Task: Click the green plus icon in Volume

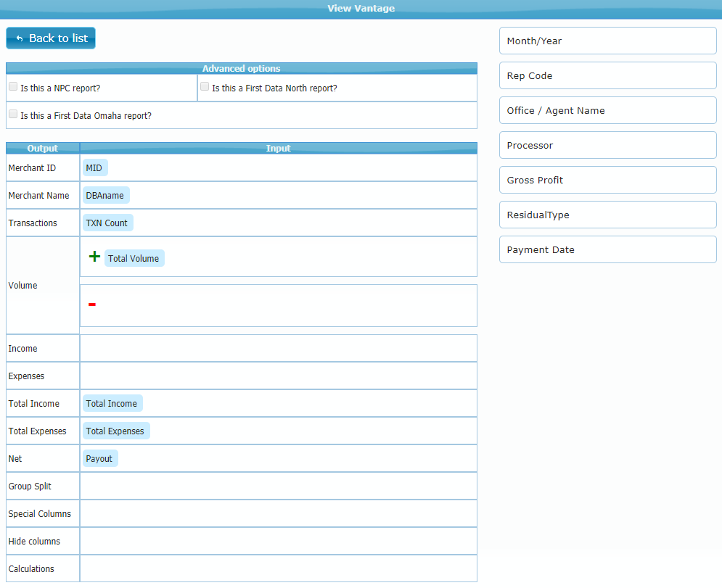Action: 94,257
